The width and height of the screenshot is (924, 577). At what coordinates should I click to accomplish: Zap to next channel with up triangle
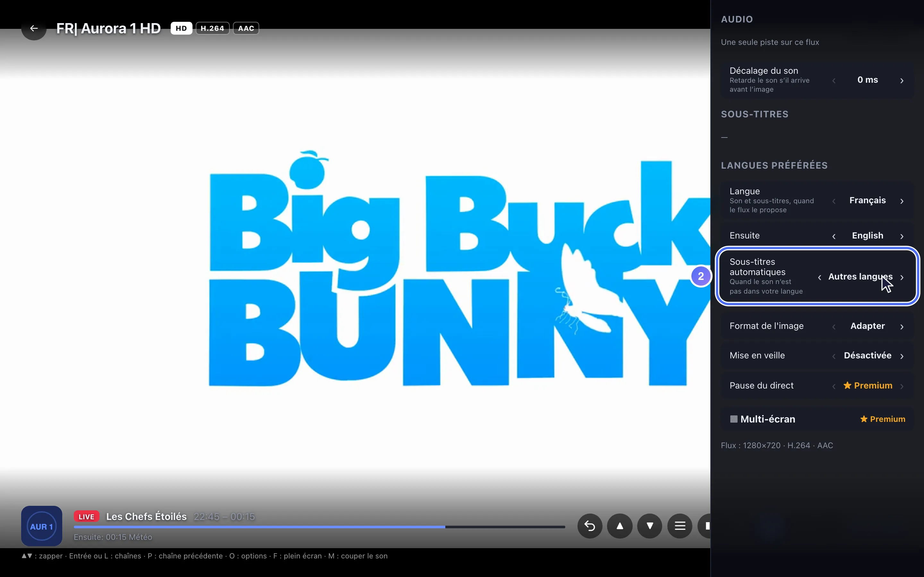[x=620, y=526]
